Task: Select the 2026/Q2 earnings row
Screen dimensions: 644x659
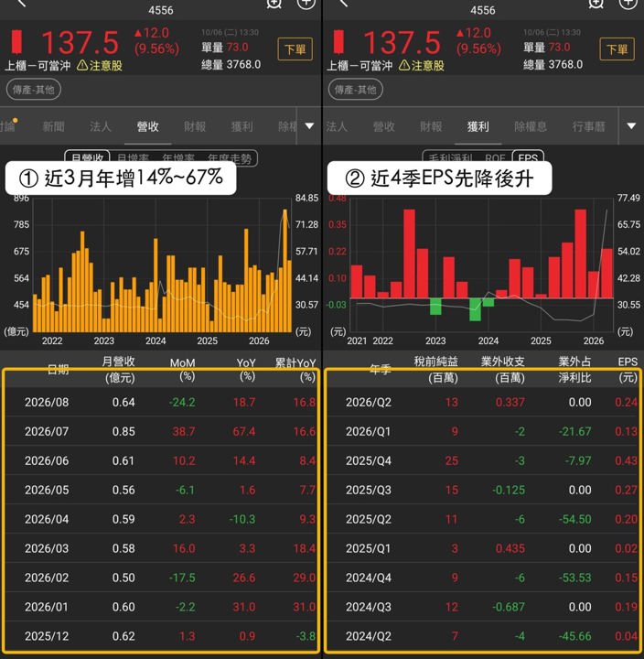Action: [x=483, y=402]
